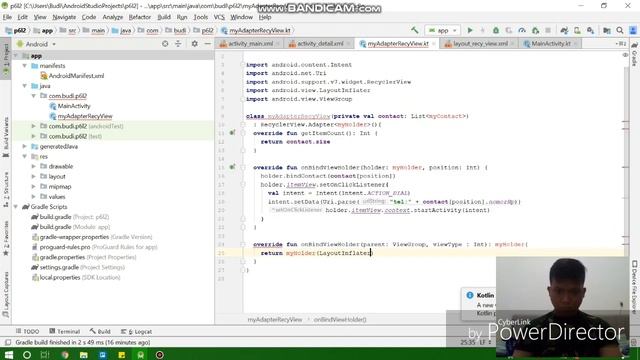Click override gutter icon beside getItemCount
640x360 pixels.
pos(232,133)
